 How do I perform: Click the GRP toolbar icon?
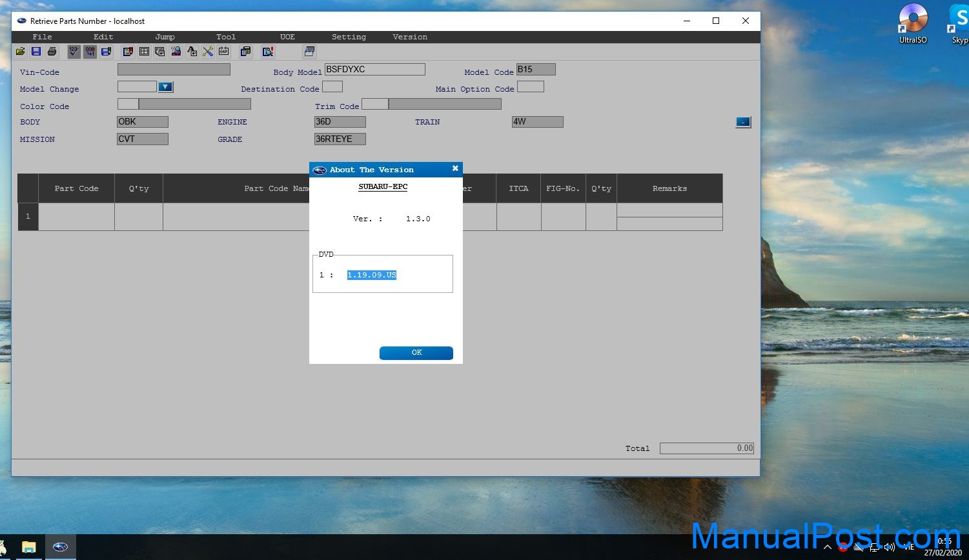click(x=224, y=52)
